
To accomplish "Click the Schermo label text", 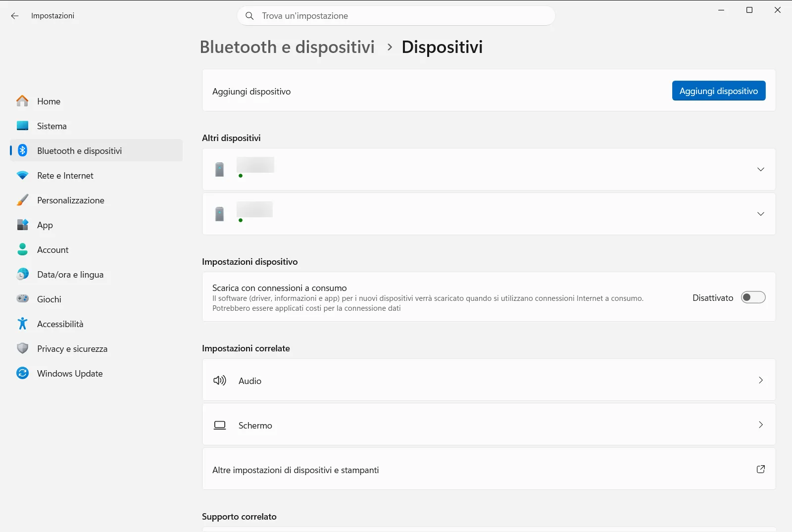I will [255, 426].
